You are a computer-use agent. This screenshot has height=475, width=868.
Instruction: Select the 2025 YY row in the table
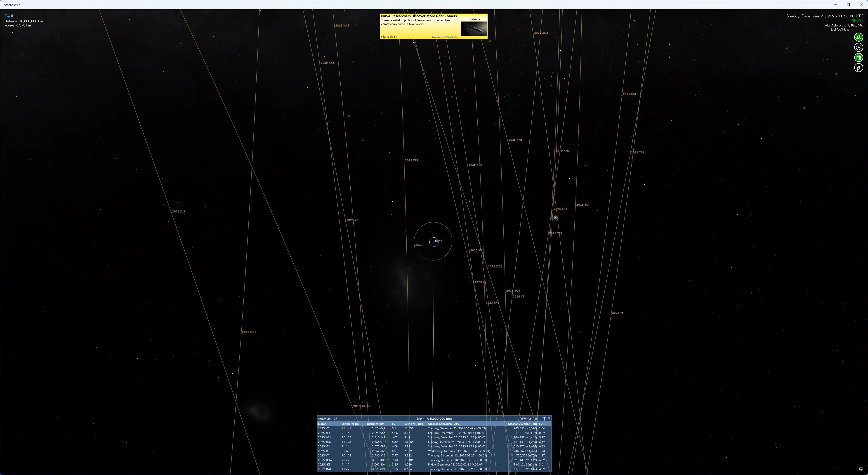click(434, 428)
